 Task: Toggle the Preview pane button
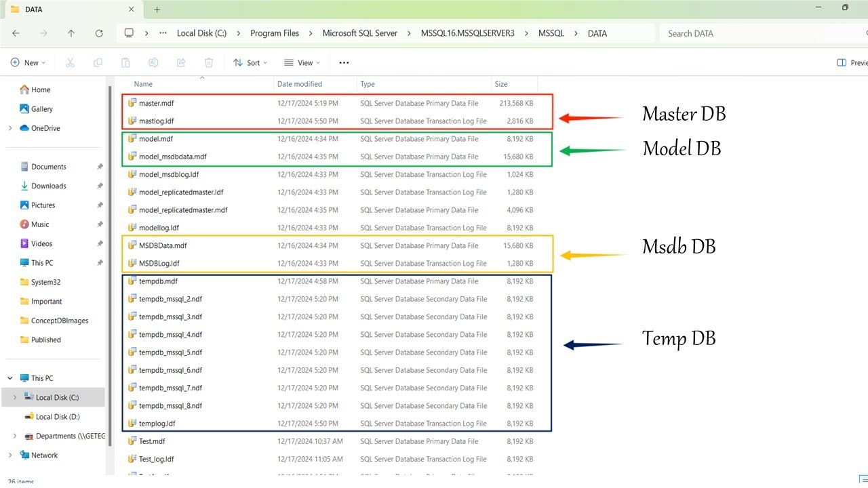click(852, 62)
